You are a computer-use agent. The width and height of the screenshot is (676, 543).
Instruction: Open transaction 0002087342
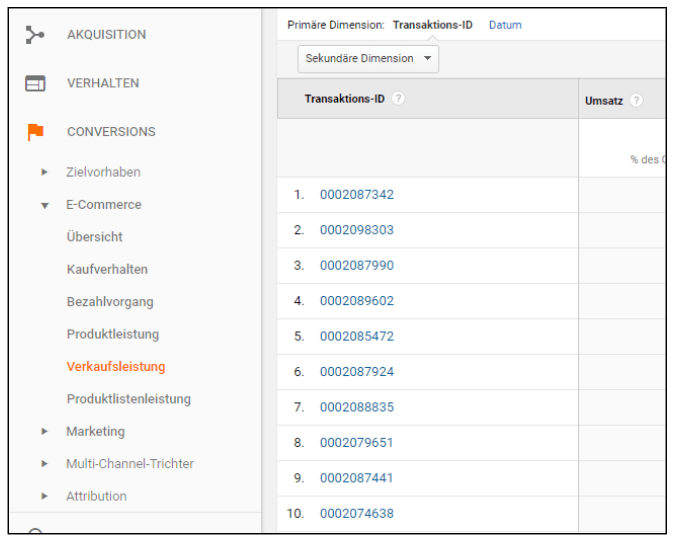pos(357,195)
